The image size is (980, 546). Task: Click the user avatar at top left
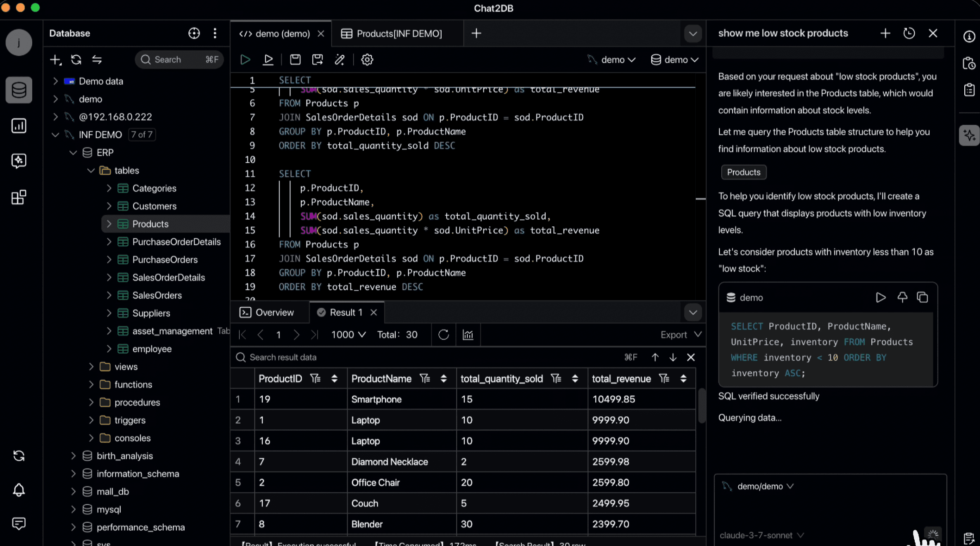(19, 43)
